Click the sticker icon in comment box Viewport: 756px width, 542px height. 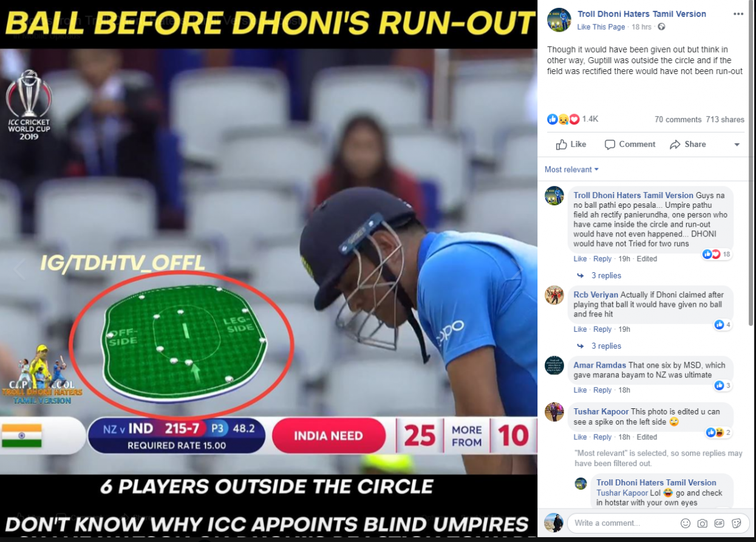tap(737, 523)
